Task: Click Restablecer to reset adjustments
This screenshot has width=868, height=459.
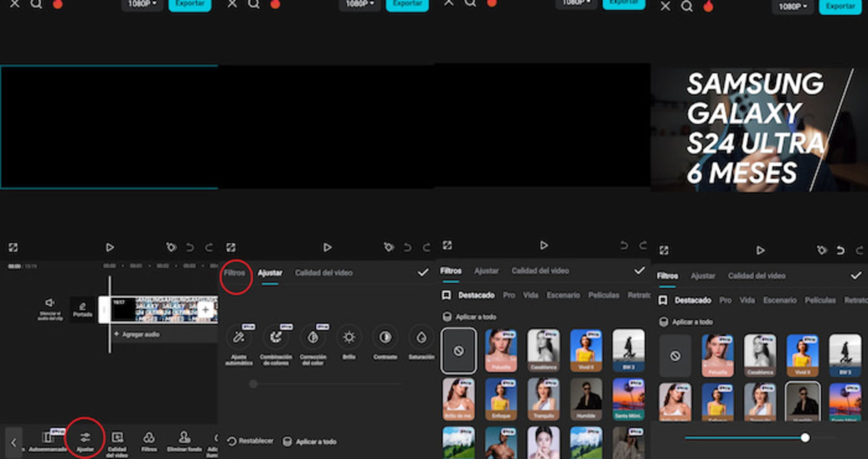Action: pos(250,441)
